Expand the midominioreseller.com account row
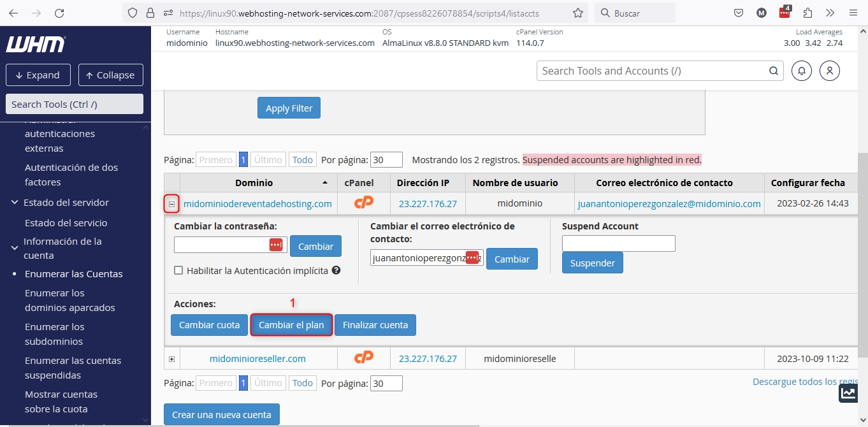 [x=172, y=359]
